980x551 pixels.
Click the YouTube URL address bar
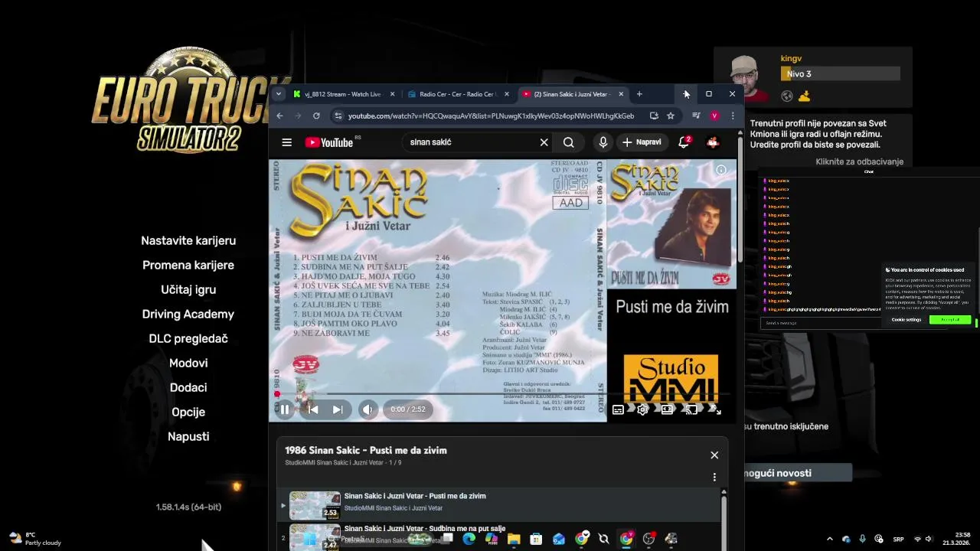(x=491, y=116)
